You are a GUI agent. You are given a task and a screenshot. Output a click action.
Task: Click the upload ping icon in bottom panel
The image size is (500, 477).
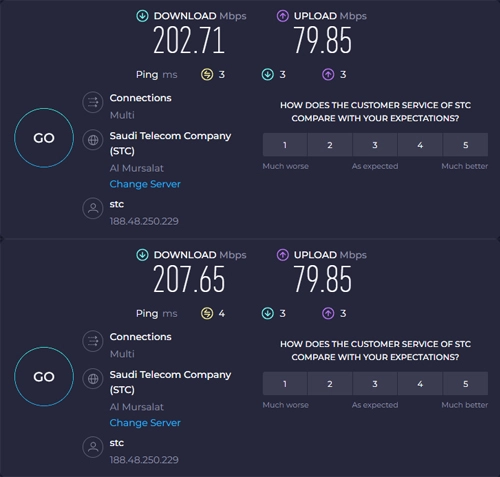coord(328,313)
